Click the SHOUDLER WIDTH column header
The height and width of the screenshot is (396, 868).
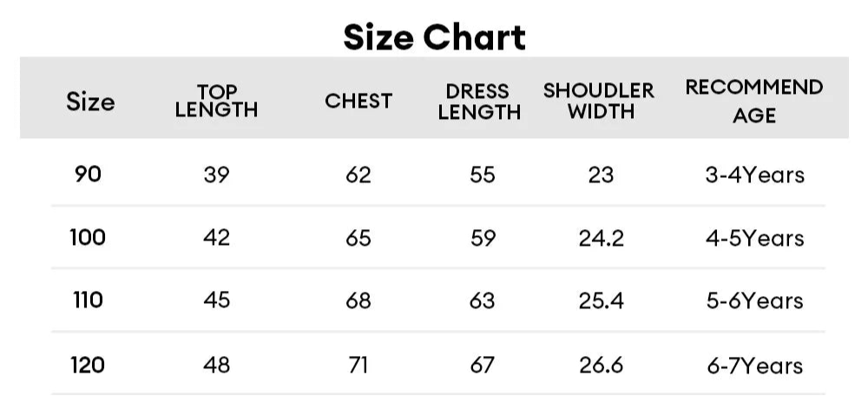(x=599, y=100)
